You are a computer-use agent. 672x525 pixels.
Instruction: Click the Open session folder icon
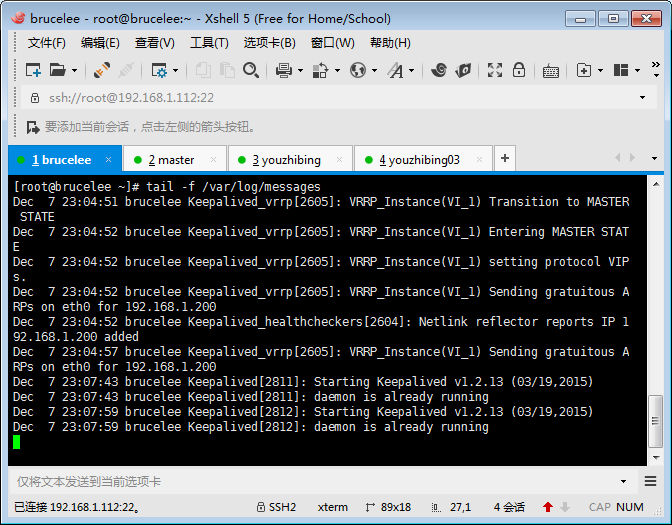(57, 70)
